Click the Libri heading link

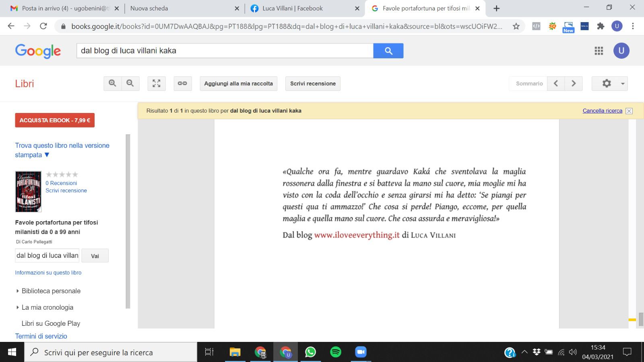tap(25, 84)
